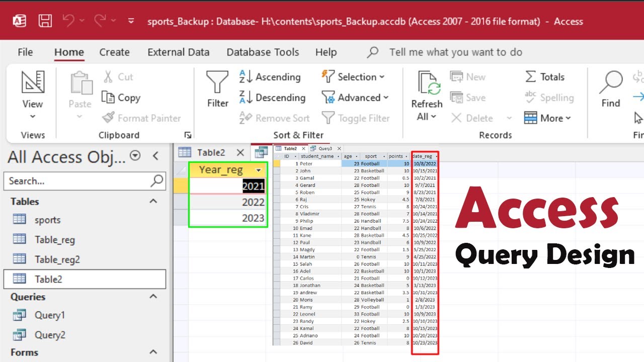Click the Delete record button
644x362 pixels.
click(472, 118)
